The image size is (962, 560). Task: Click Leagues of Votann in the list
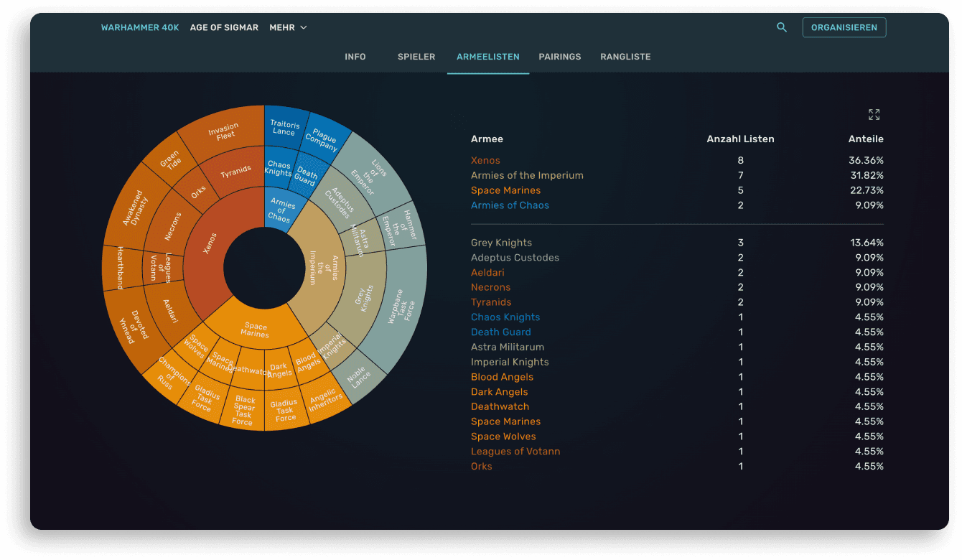click(x=515, y=452)
